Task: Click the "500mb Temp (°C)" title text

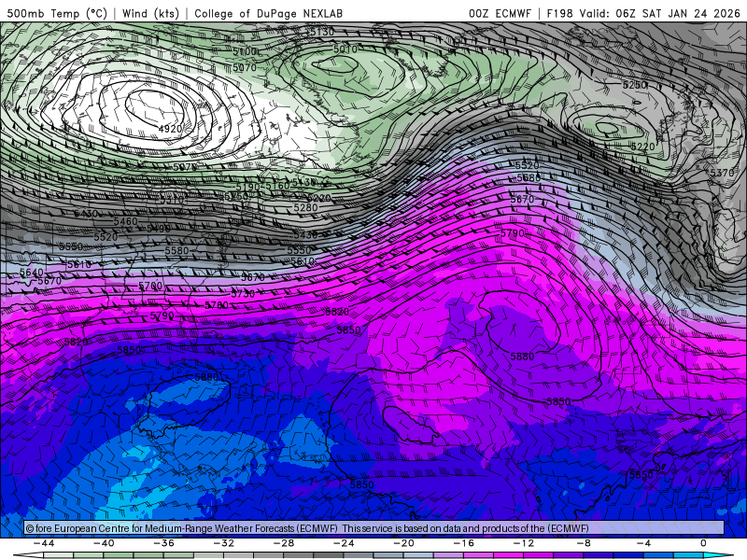Action: click(57, 13)
